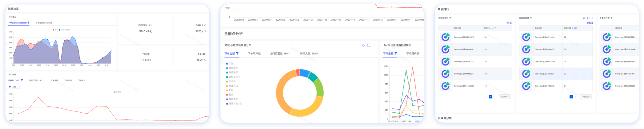The image size is (644, 129).
Task: Toggle 广告 legend item in donut chart
Action: [x=230, y=64]
